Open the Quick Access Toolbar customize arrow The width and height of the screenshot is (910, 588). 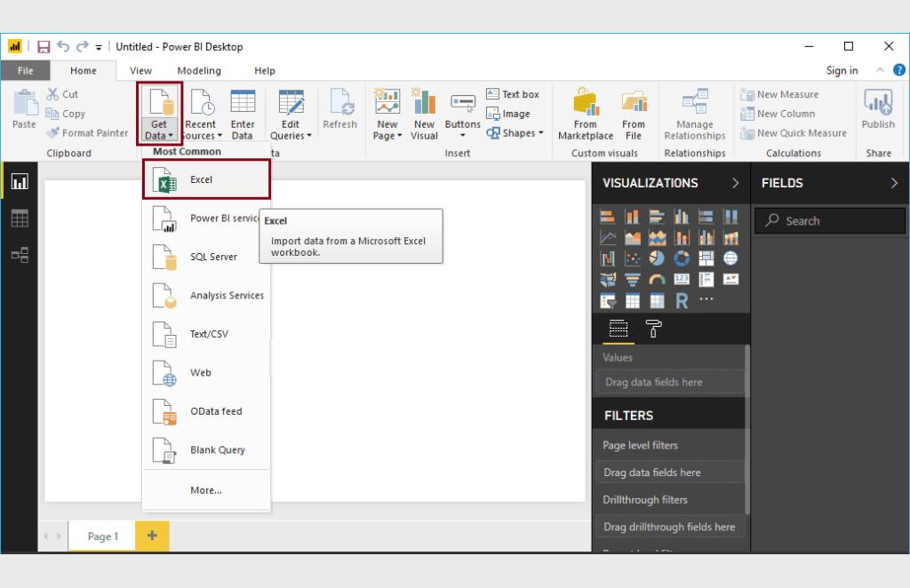click(99, 48)
